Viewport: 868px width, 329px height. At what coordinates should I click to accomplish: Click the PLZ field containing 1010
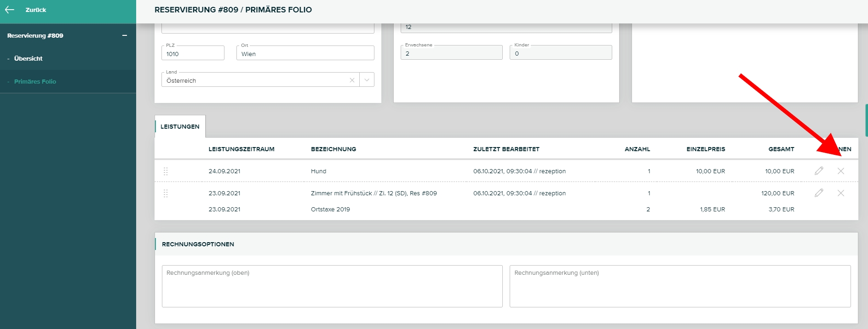193,54
